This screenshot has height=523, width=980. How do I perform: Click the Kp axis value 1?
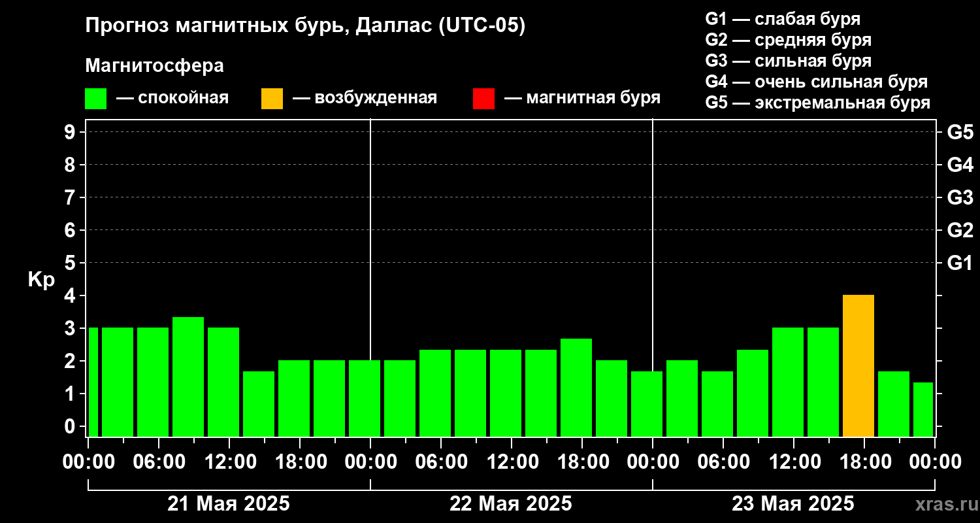coord(71,394)
